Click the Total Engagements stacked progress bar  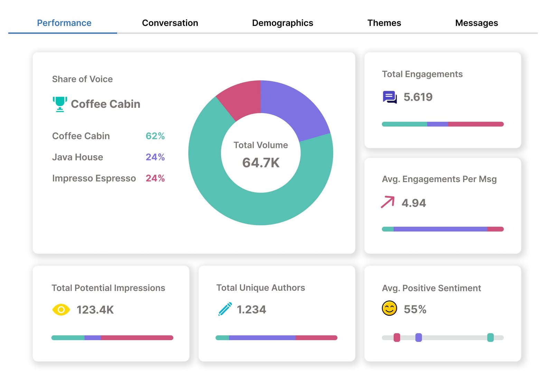pyautogui.click(x=442, y=123)
